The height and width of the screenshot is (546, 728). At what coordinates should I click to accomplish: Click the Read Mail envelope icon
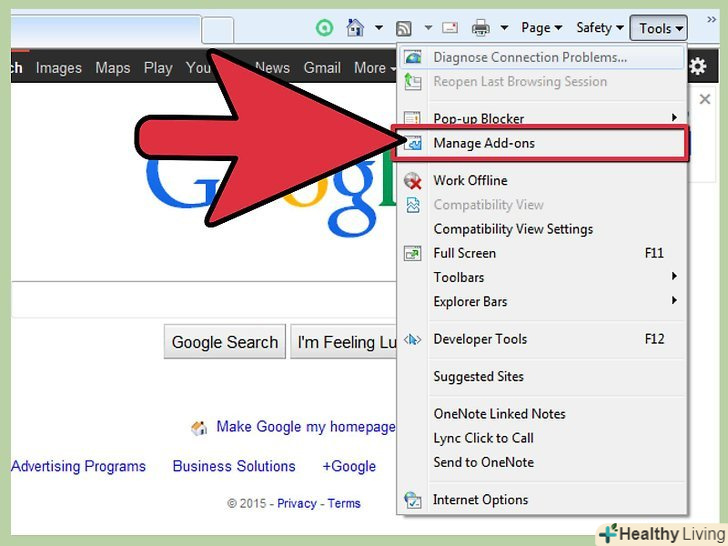click(449, 28)
